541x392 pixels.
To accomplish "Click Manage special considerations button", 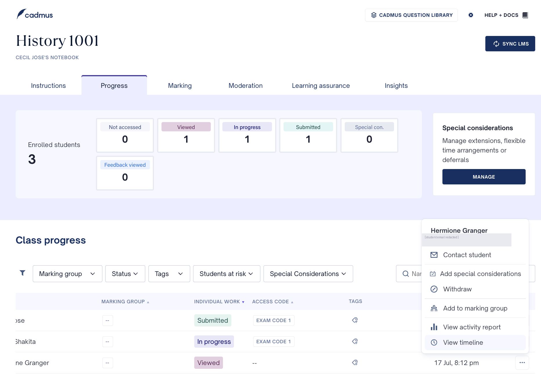I will [x=484, y=177].
